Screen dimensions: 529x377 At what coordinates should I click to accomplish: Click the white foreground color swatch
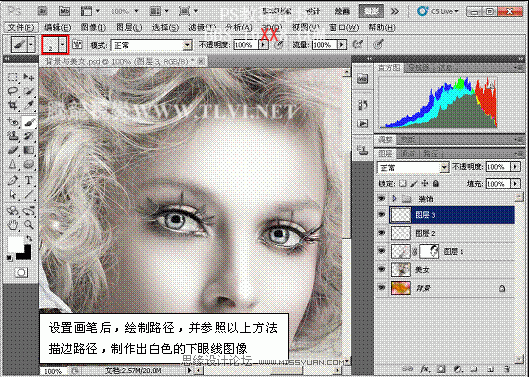coord(15,243)
